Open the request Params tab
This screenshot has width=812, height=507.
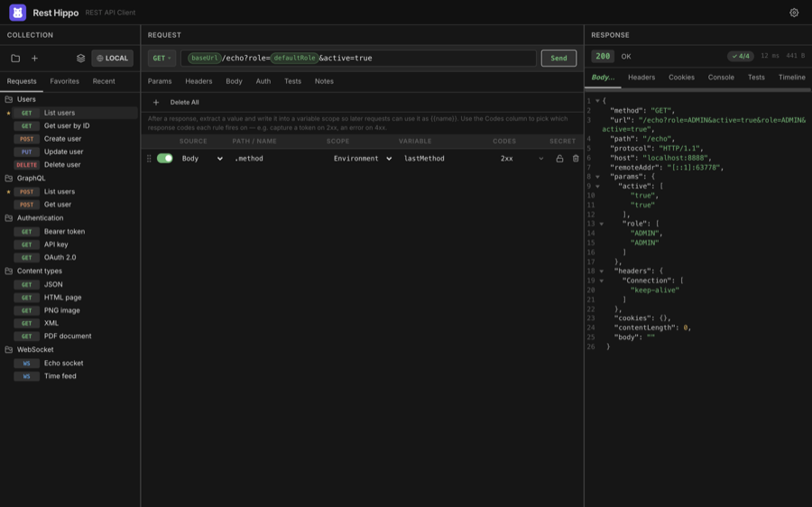[x=160, y=81]
